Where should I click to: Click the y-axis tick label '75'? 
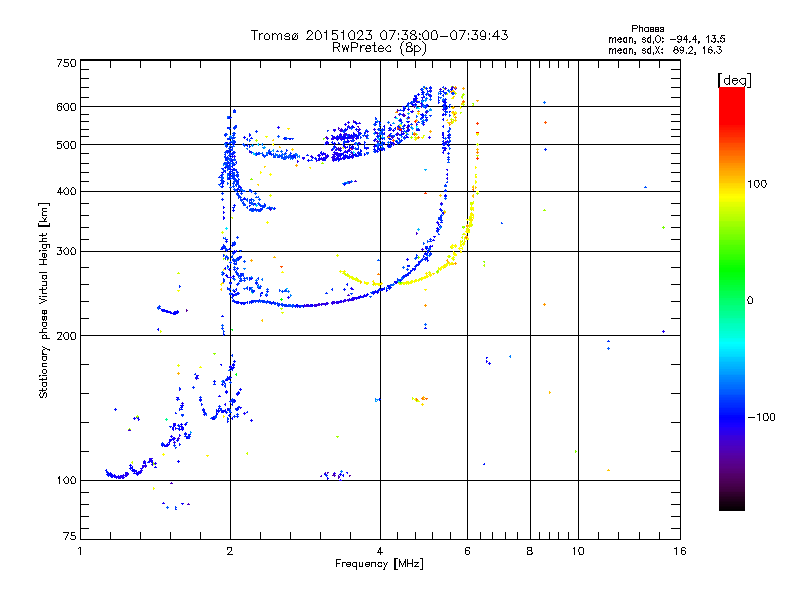(70, 536)
